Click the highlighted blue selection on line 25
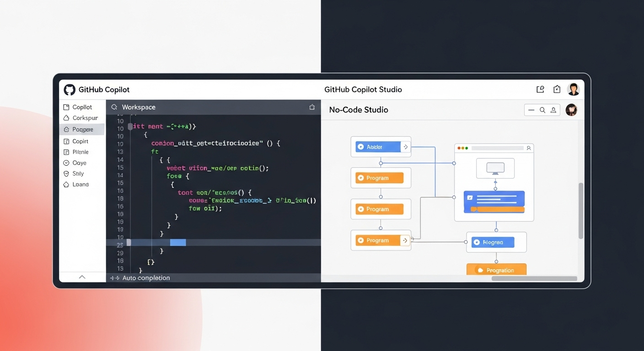 tap(178, 242)
